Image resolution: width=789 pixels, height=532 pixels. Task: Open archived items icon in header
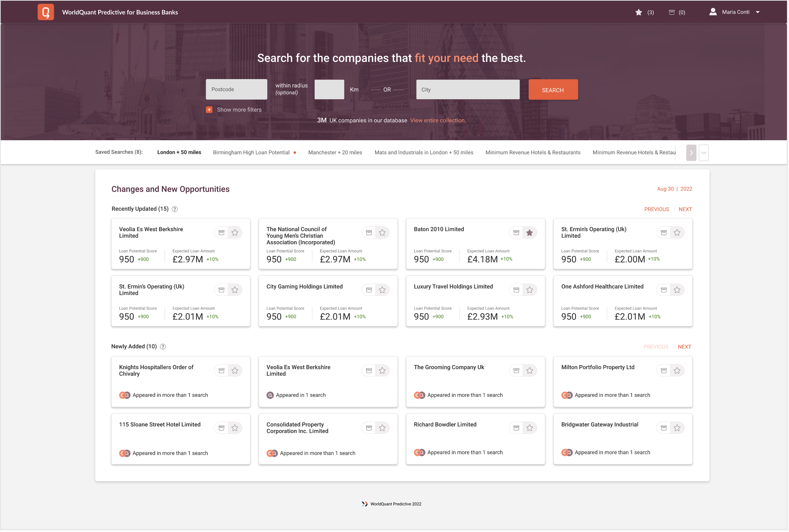(671, 13)
